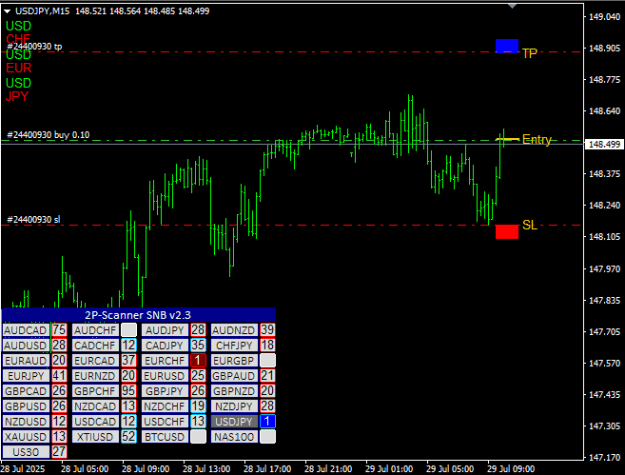Open AUDJPY from the scanner
This screenshot has height=475, width=625.
(165, 330)
